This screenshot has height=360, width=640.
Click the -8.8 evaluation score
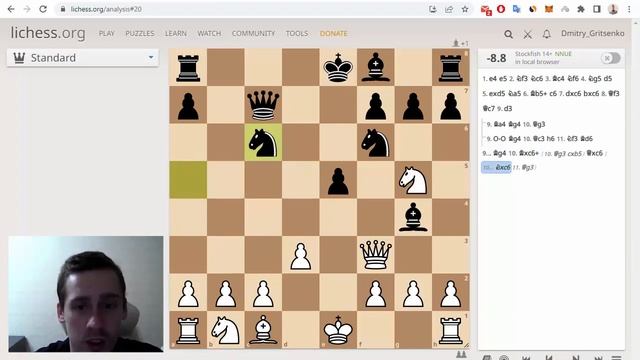[496, 58]
